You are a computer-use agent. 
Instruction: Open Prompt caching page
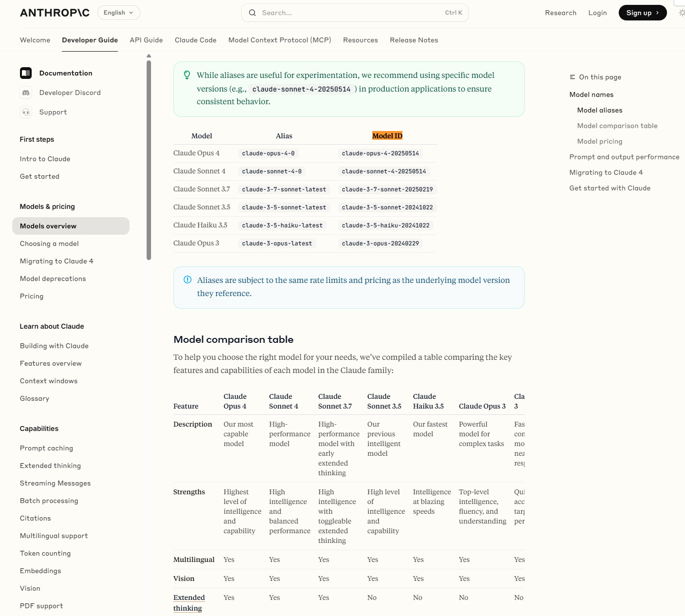click(x=46, y=448)
